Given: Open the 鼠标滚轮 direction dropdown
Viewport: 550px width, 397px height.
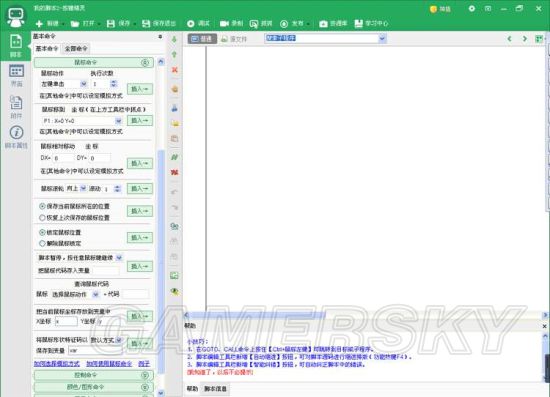Looking at the screenshot, I should (83, 188).
